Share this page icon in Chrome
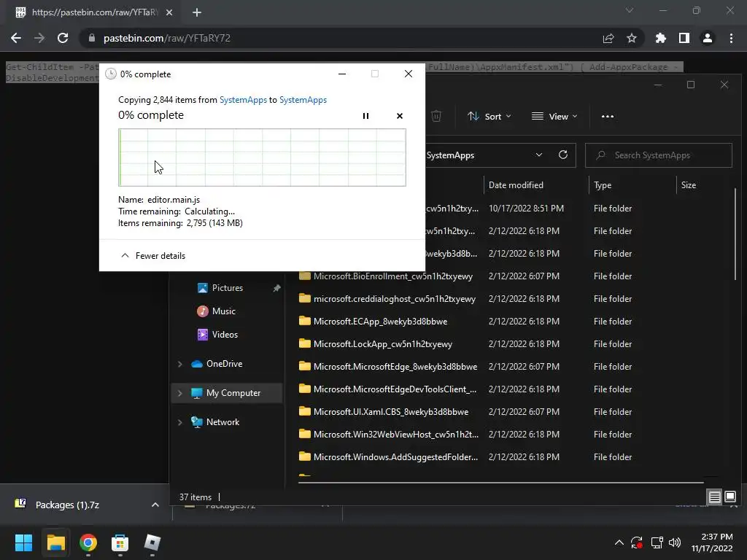747x560 pixels. 608,38
